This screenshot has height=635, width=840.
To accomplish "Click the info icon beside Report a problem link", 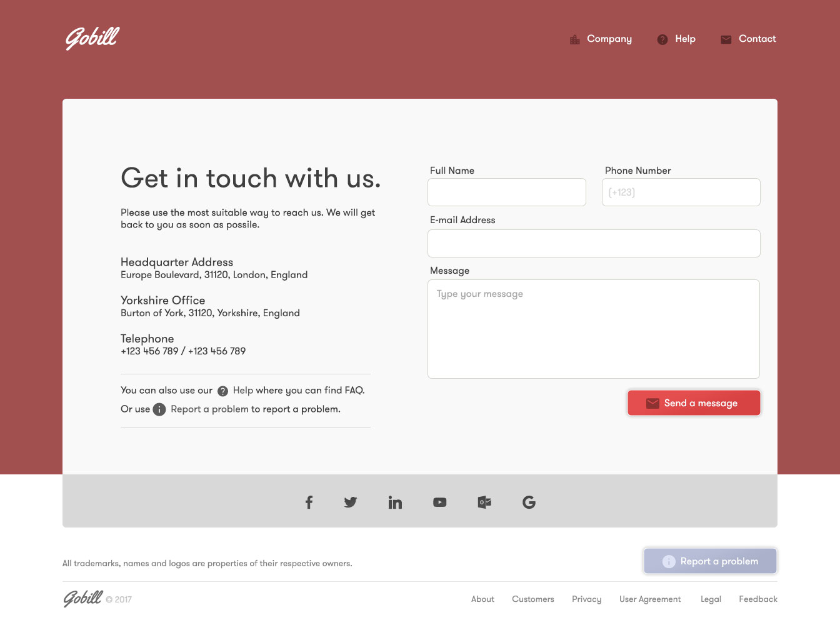I will pos(159,409).
